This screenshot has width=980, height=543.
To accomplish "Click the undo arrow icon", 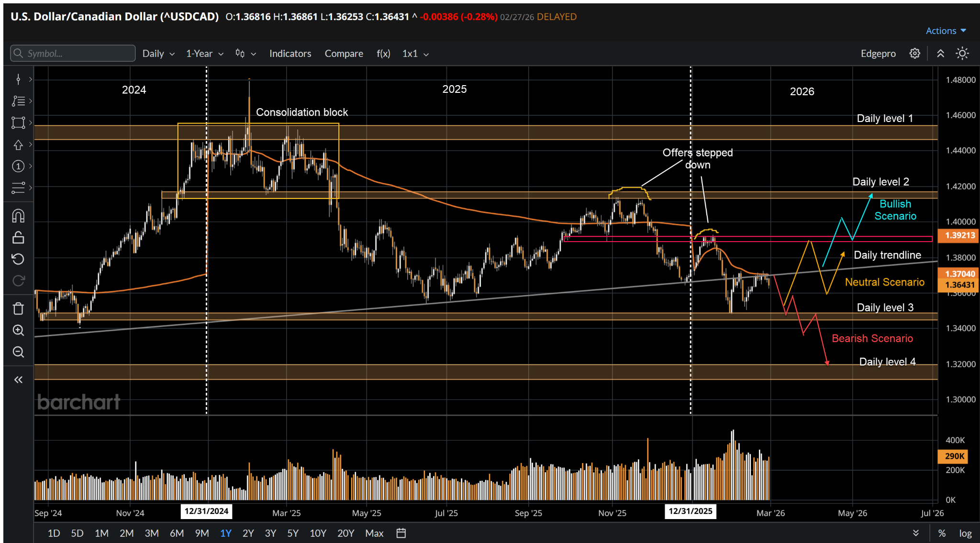I will [18, 259].
